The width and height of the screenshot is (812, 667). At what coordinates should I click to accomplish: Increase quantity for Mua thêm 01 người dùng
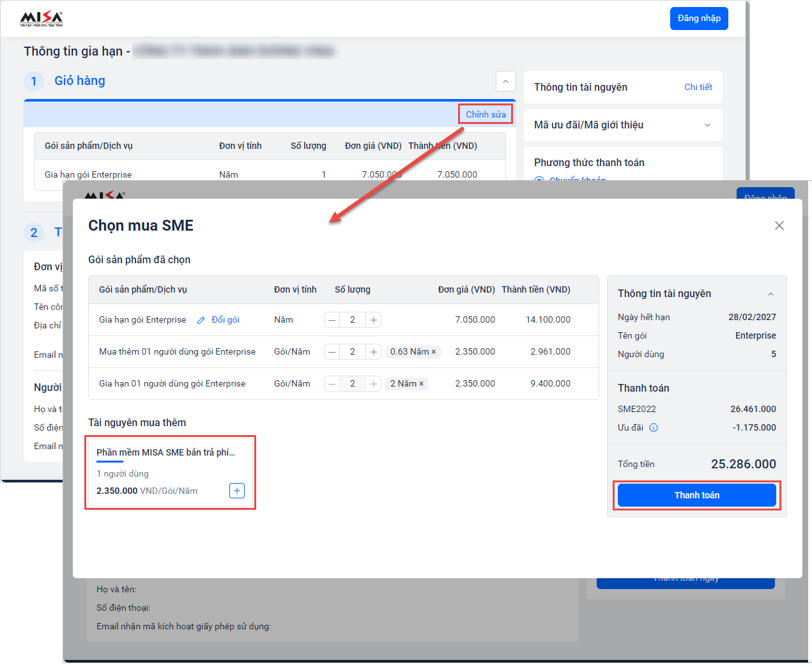pos(374,352)
